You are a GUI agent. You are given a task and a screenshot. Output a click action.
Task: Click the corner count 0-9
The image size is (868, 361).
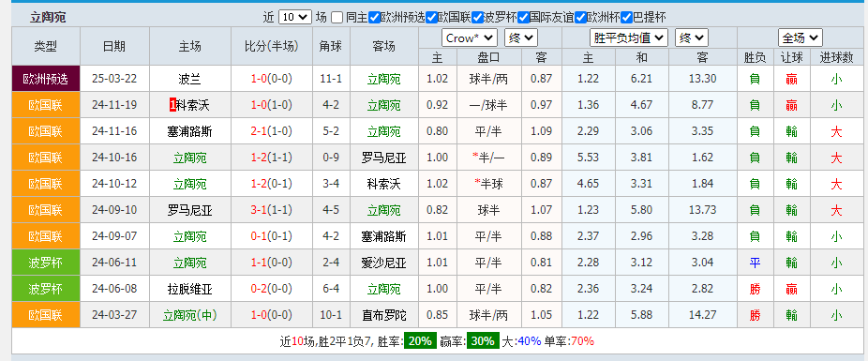(x=331, y=158)
